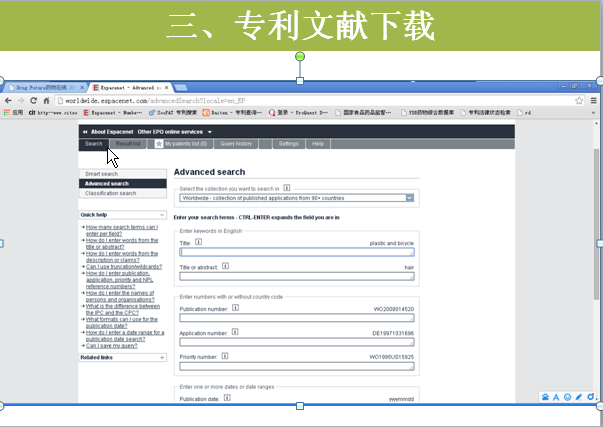Image resolution: width=603 pixels, height=427 pixels.
Task: Open 'What formats can I use' date link
Action: (x=122, y=322)
